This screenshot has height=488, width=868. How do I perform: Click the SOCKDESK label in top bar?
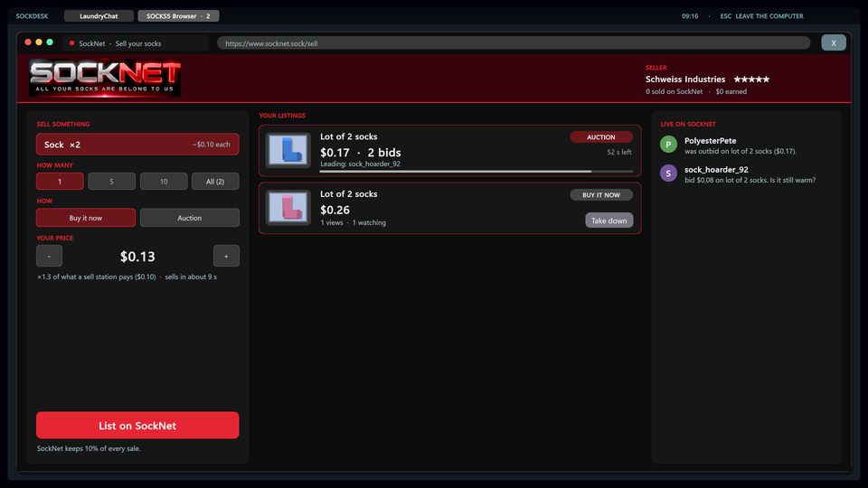tap(33, 16)
